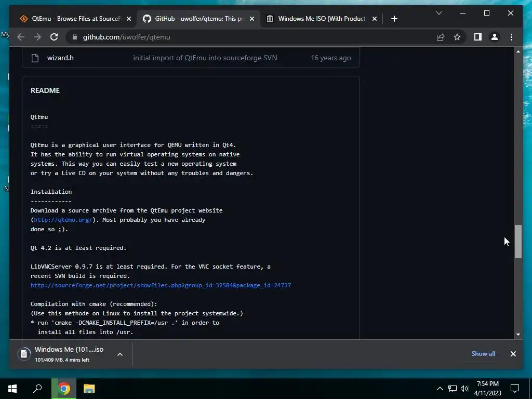
Task: Open File Explorer from the taskbar
Action: click(89, 389)
